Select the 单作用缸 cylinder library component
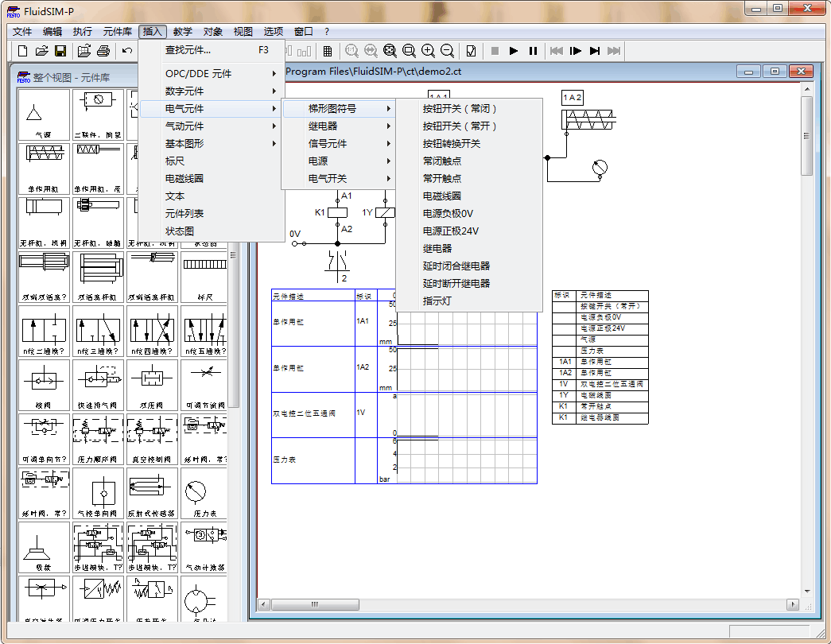Image resolution: width=831 pixels, height=644 pixels. 44,169
